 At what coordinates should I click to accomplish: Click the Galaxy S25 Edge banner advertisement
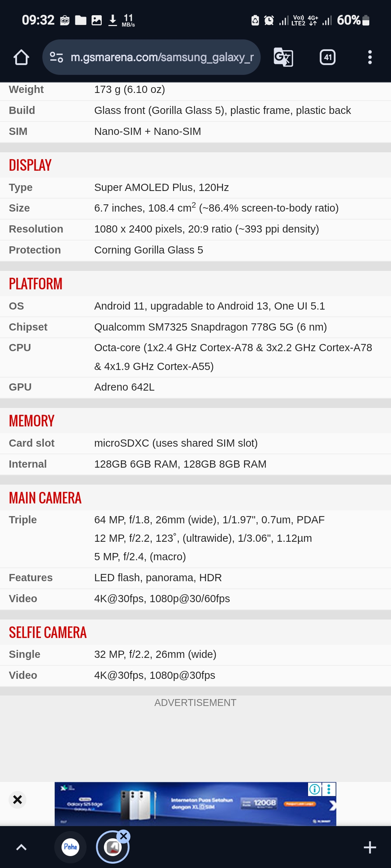195,804
